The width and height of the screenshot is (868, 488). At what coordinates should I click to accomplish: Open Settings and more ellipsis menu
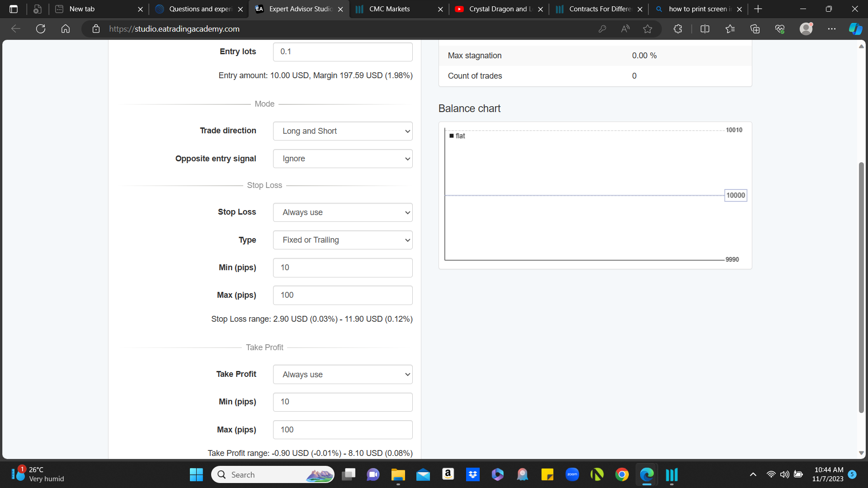tap(832, 29)
